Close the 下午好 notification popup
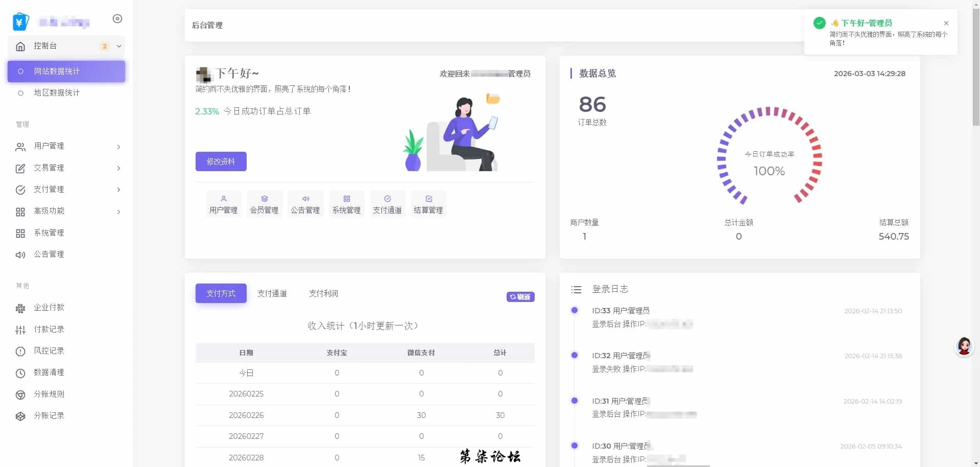 point(946,23)
